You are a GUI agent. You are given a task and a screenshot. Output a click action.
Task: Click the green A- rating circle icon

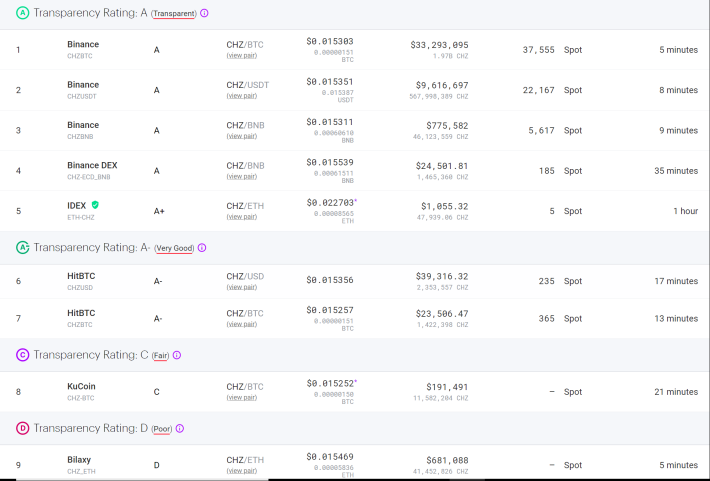pyautogui.click(x=23, y=247)
